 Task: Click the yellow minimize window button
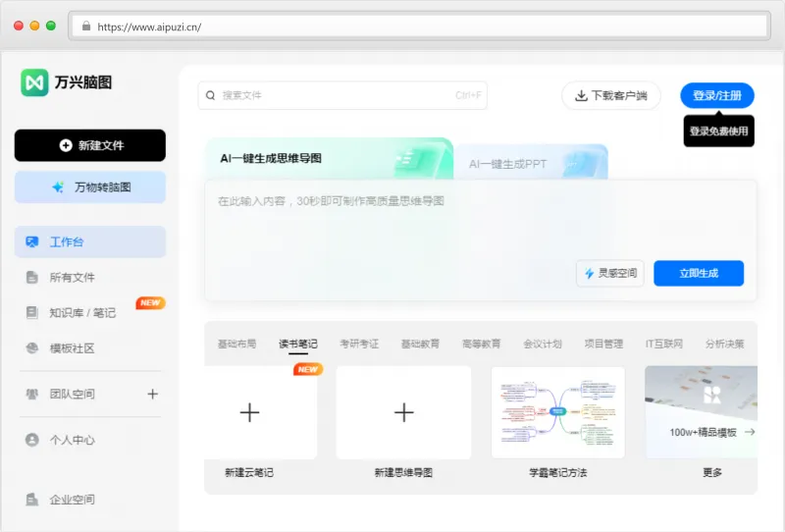click(x=34, y=26)
